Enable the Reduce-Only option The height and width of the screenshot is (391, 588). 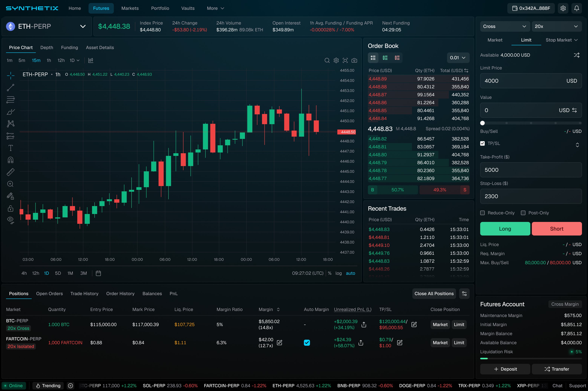coord(483,213)
